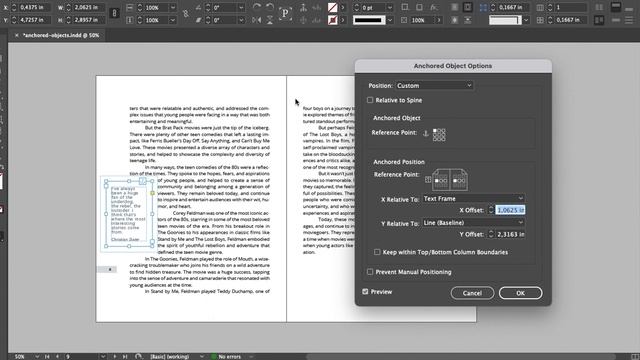Toggle the Preview checkbox

pos(365,291)
